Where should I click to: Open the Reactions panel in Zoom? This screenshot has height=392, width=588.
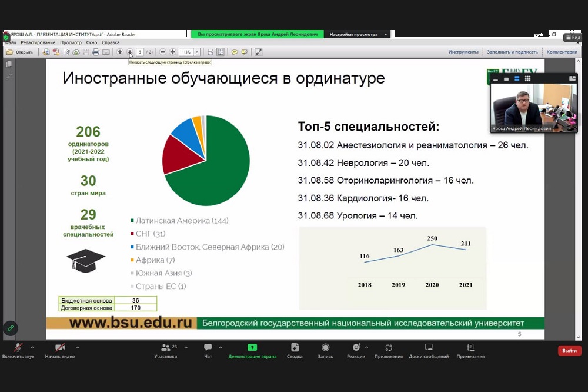(x=356, y=351)
